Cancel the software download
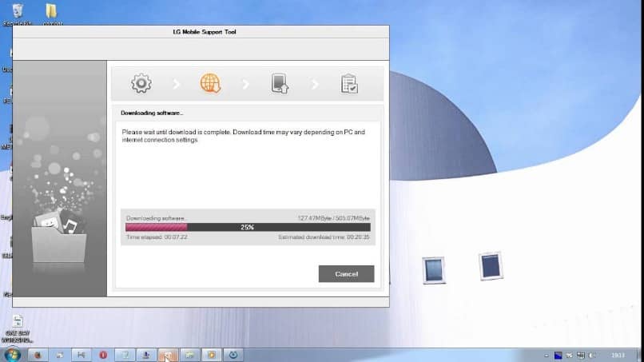This screenshot has height=362, width=644. tap(346, 273)
